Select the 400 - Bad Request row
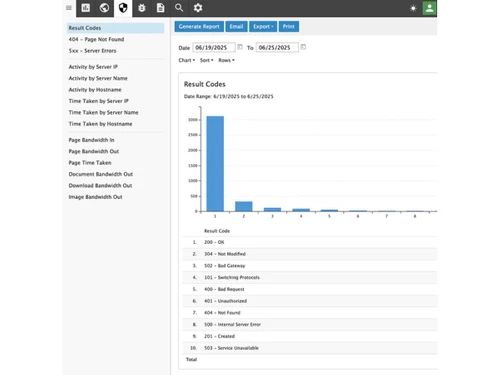The image size is (500, 375). 310,289
